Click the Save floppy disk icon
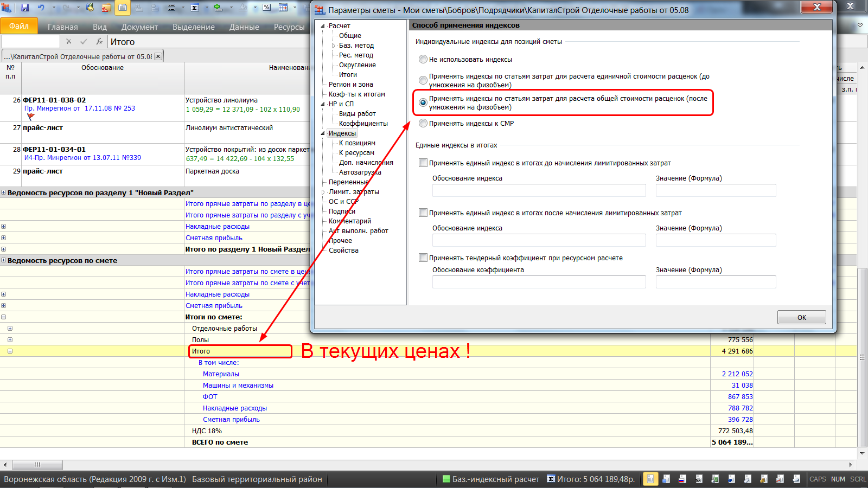 tap(25, 8)
